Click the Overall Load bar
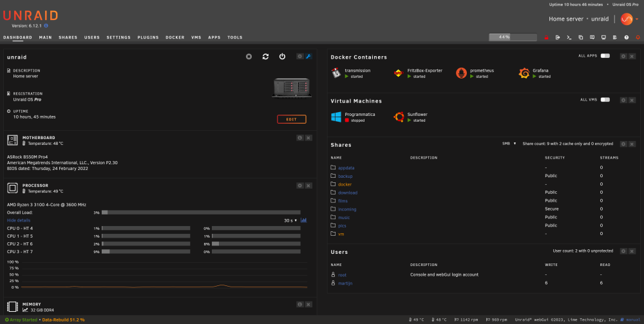 coord(201,213)
